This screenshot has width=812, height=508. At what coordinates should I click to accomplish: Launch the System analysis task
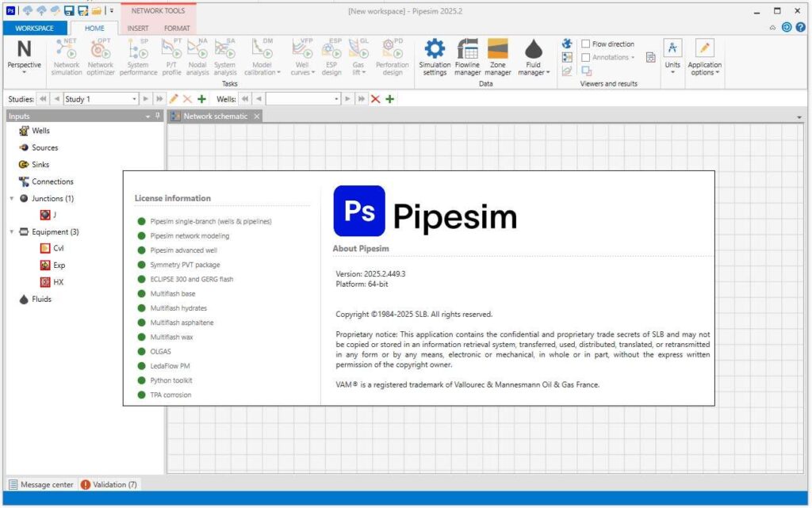click(x=224, y=57)
